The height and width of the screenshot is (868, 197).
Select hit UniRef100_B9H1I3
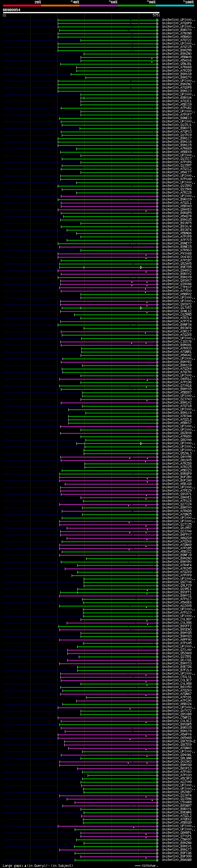(x=177, y=91)
